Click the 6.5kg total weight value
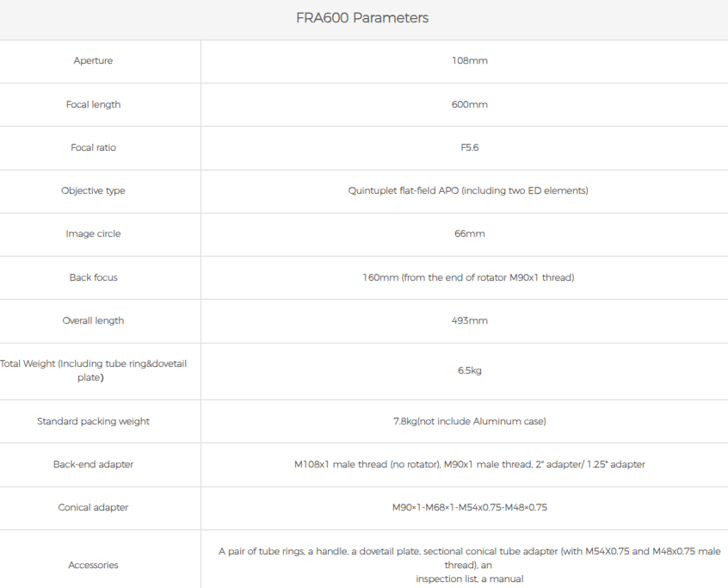The image size is (728, 588). pos(469,370)
